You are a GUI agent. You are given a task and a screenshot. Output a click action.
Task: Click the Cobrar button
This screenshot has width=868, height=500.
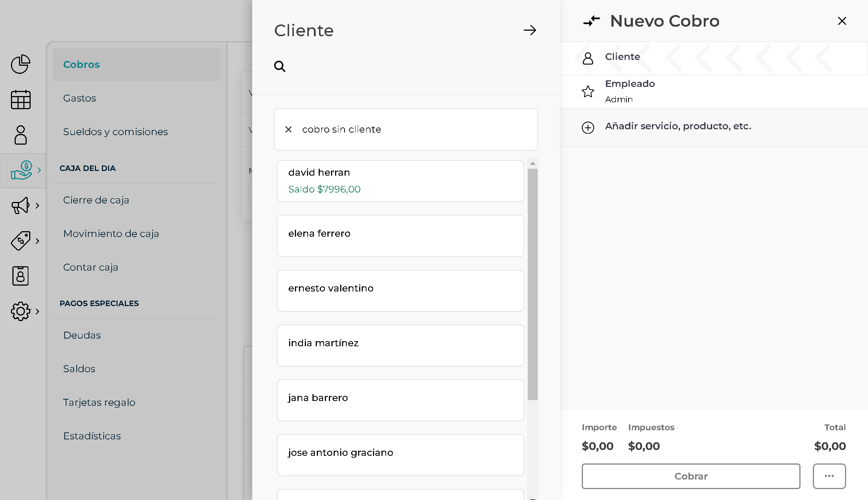691,476
